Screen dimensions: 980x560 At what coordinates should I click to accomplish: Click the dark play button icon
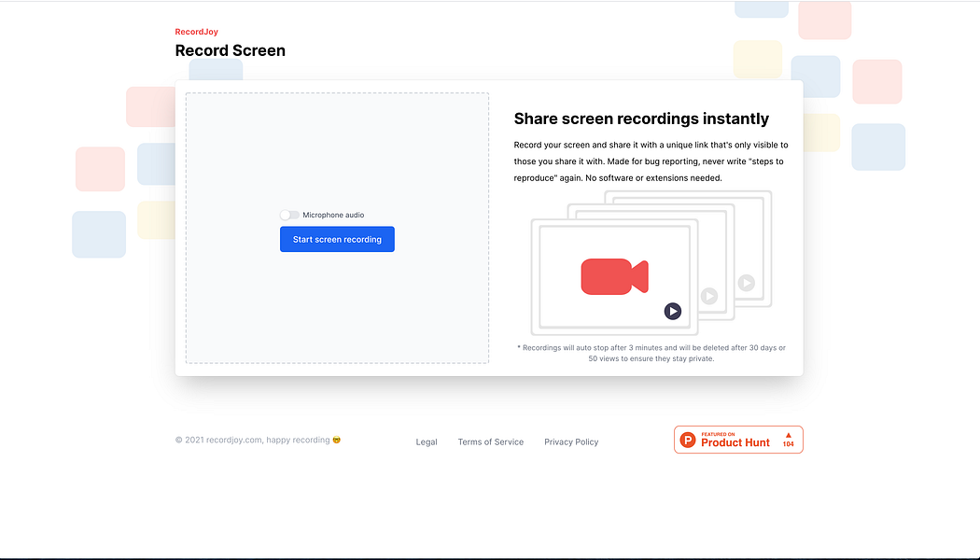[x=673, y=311]
